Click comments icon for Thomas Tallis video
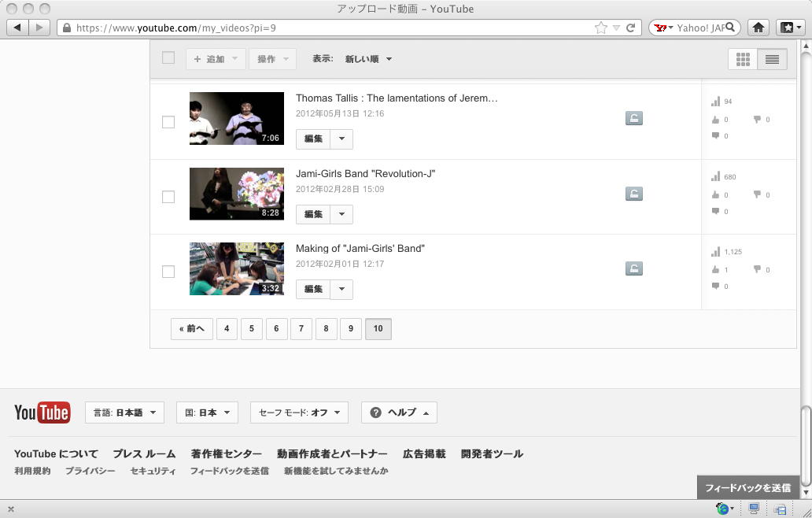Image resolution: width=812 pixels, height=518 pixels. click(x=716, y=135)
